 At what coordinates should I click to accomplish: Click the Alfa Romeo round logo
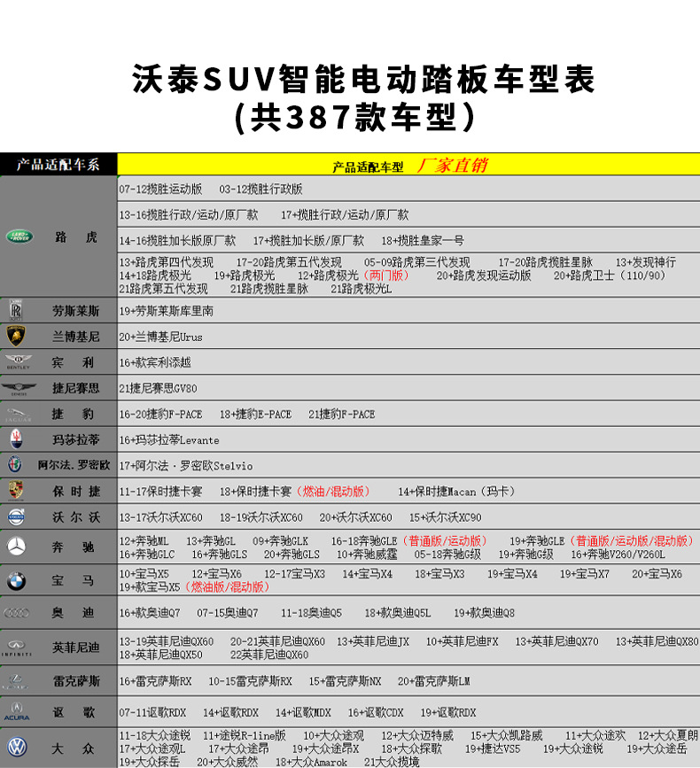tap(15, 464)
